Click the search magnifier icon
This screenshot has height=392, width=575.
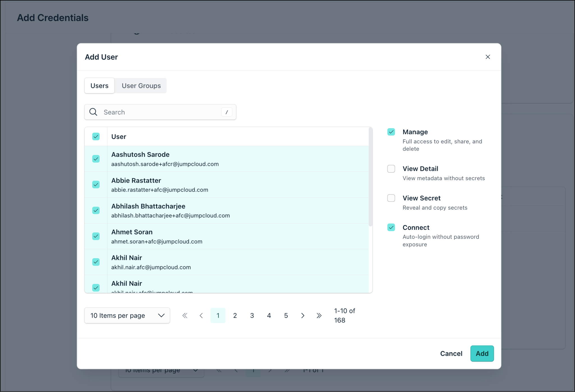[x=93, y=112]
